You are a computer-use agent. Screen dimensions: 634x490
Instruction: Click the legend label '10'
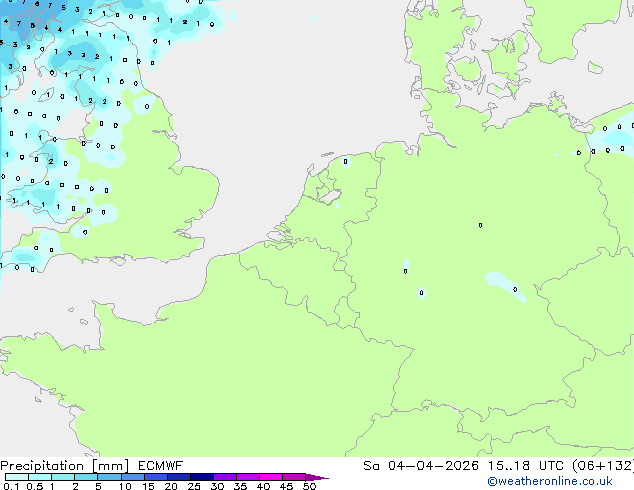pyautogui.click(x=125, y=486)
